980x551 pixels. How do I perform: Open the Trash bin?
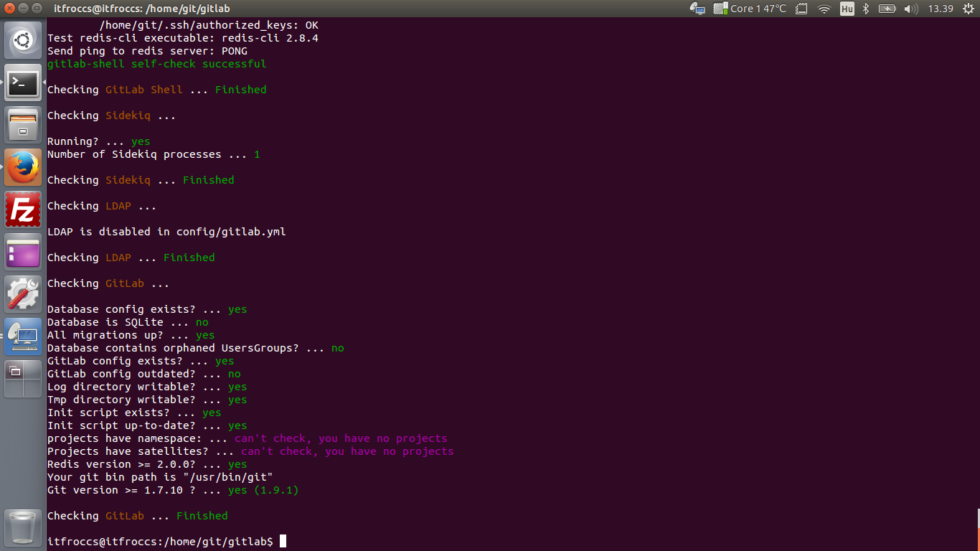pyautogui.click(x=23, y=527)
